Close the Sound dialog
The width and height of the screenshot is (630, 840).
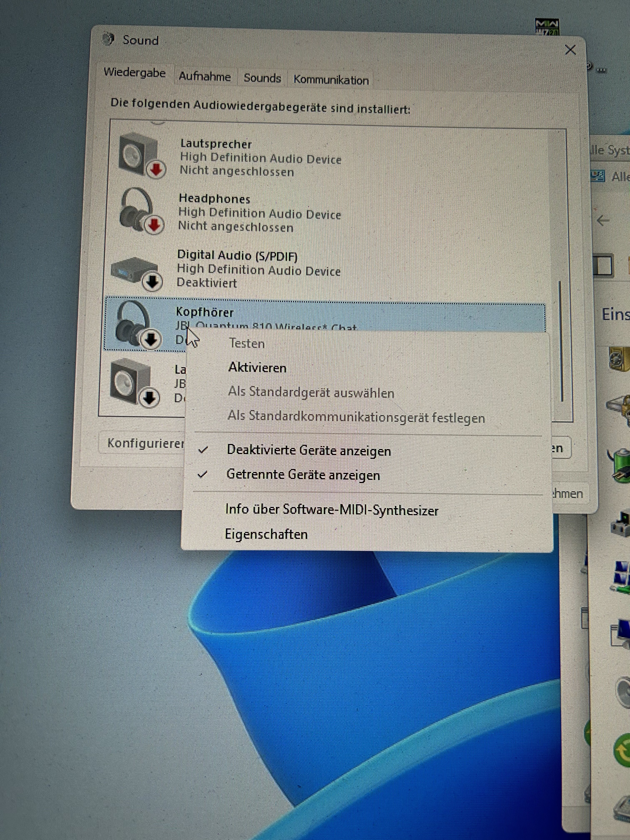(x=570, y=50)
